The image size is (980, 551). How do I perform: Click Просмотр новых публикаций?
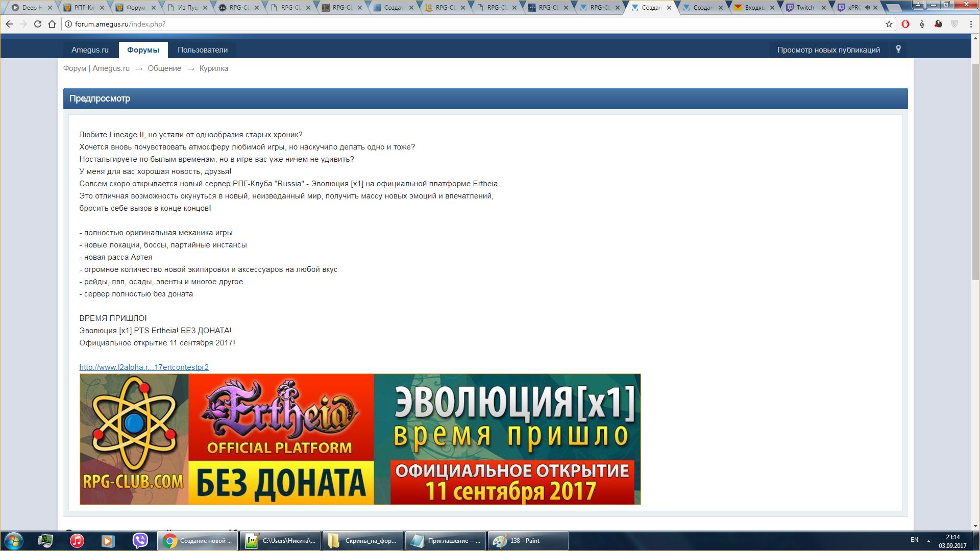pyautogui.click(x=828, y=50)
